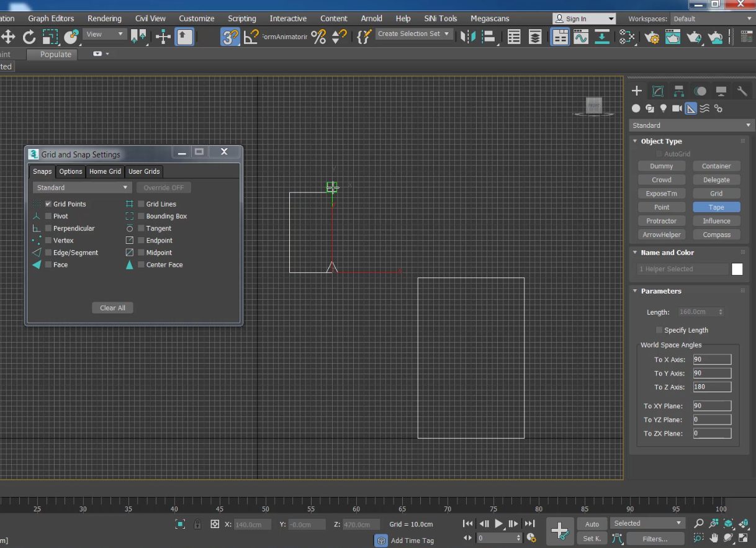Click the Auto key button
The width and height of the screenshot is (756, 548).
592,524
